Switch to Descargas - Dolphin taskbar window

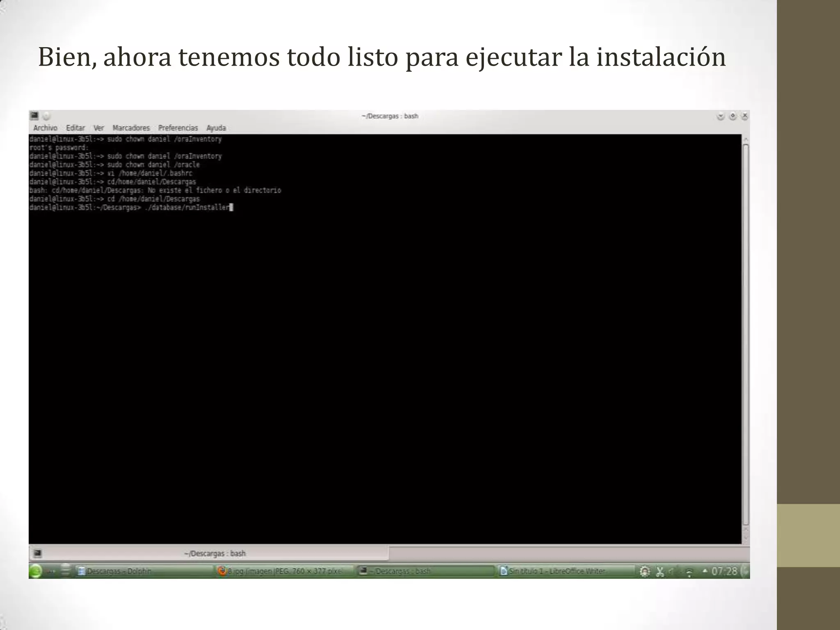coord(144,571)
